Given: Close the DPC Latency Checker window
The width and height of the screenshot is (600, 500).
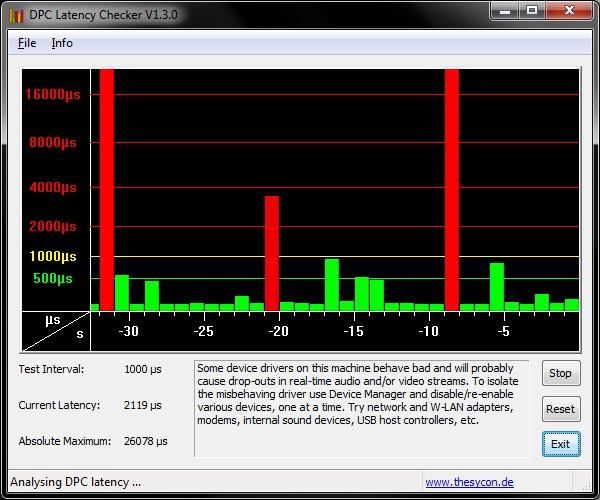Looking at the screenshot, I should (569, 10).
